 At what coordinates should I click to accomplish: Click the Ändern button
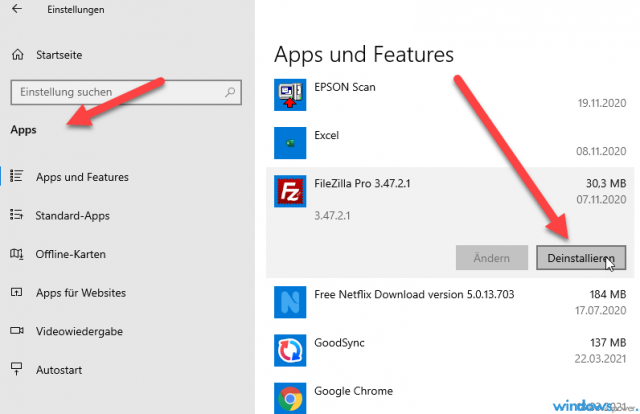tap(492, 258)
